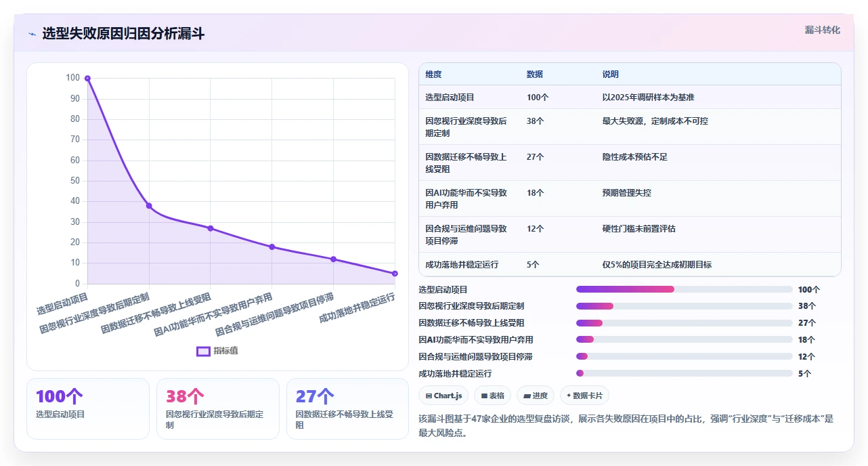
Task: Click the chart point at value 5
Action: click(x=395, y=274)
